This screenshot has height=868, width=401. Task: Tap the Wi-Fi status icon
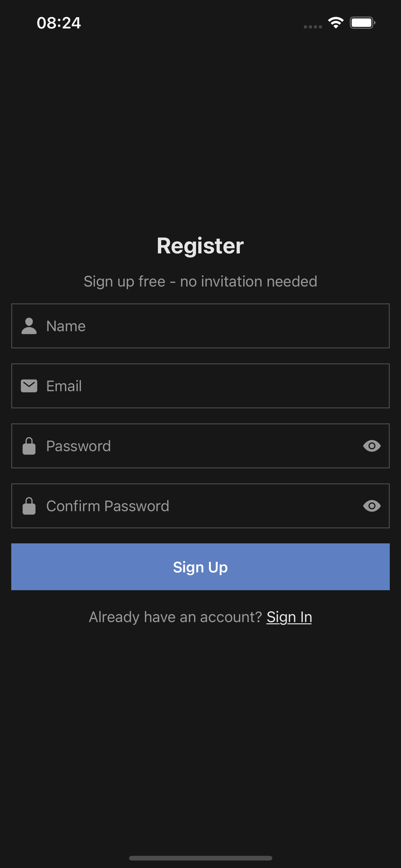coord(336,22)
